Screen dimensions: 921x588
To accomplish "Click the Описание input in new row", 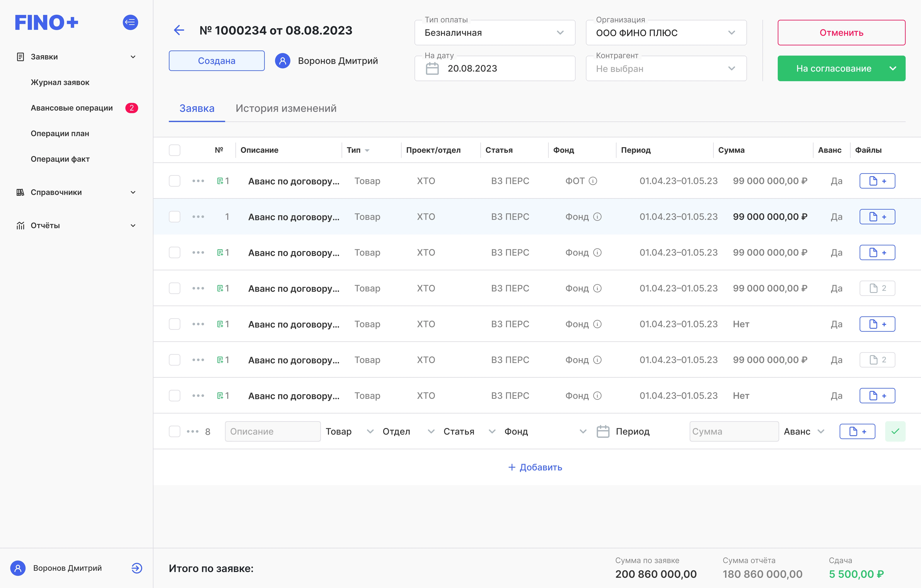I will coord(273,432).
